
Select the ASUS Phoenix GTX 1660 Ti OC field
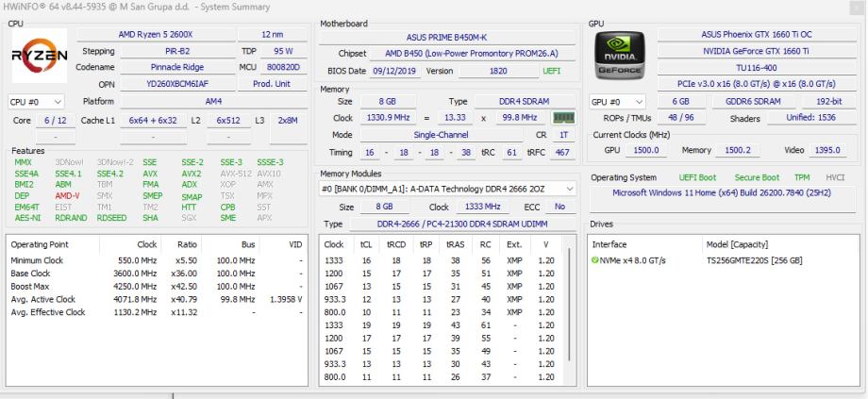(x=756, y=34)
